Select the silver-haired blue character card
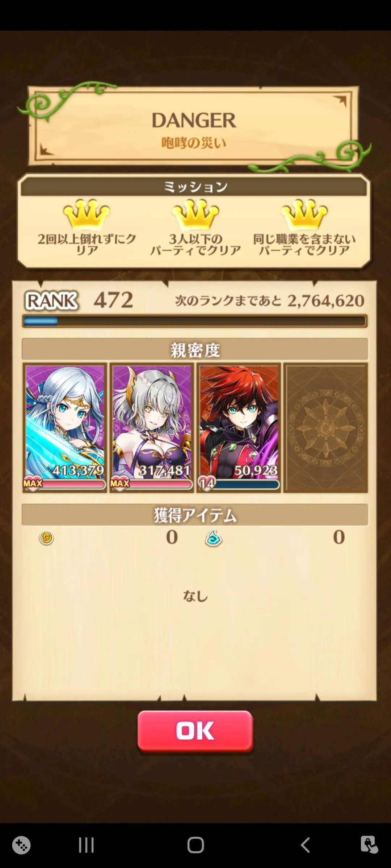This screenshot has height=868, width=391. tap(65, 428)
